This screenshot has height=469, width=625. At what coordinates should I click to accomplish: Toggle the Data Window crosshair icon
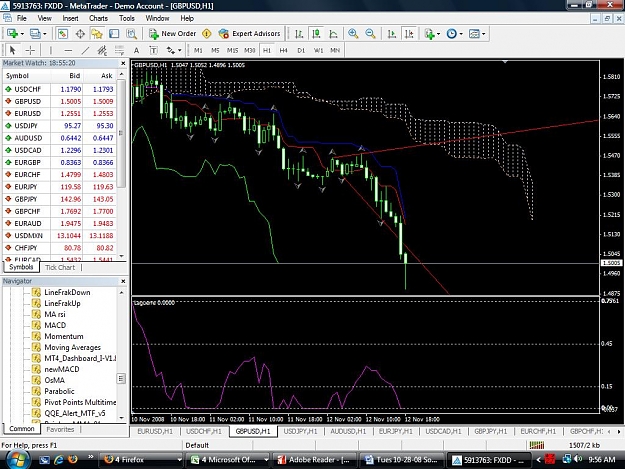click(80, 34)
